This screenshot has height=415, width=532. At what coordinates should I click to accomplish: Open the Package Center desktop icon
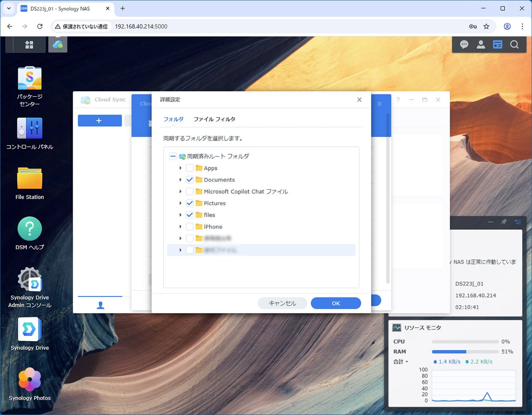(x=30, y=79)
